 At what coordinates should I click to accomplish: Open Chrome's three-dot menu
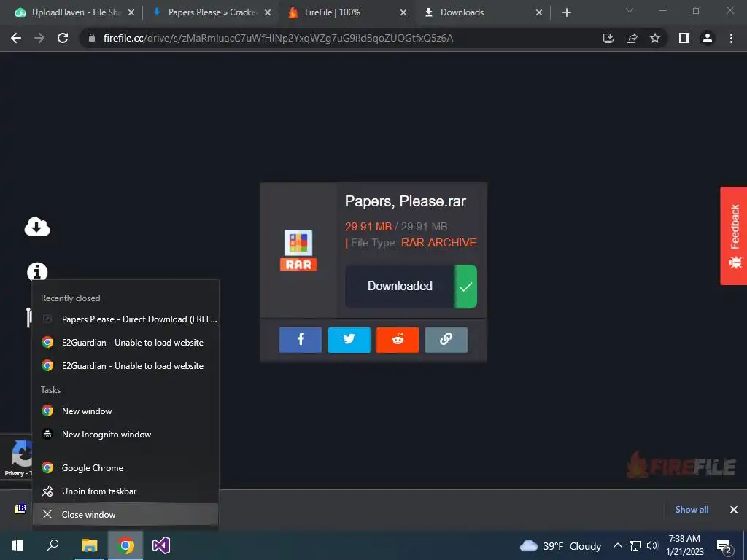point(731,38)
